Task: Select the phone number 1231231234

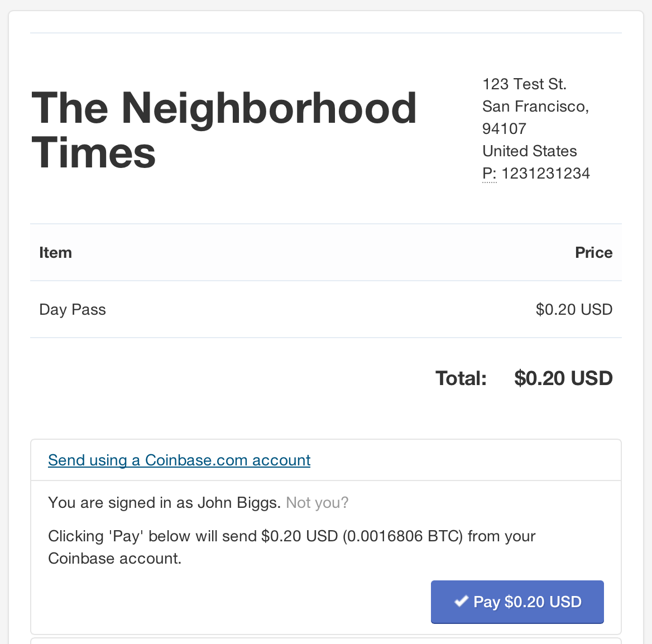Action: pyautogui.click(x=545, y=174)
